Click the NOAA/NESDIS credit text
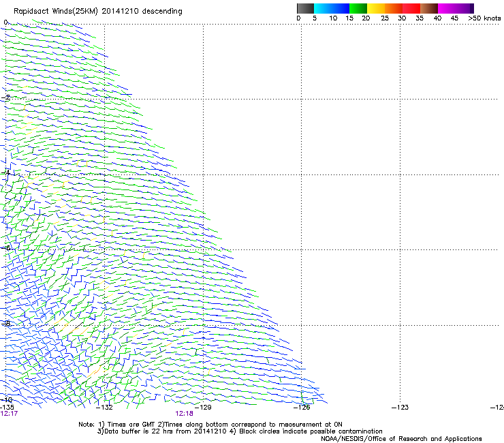504x443 pixels. click(x=401, y=439)
